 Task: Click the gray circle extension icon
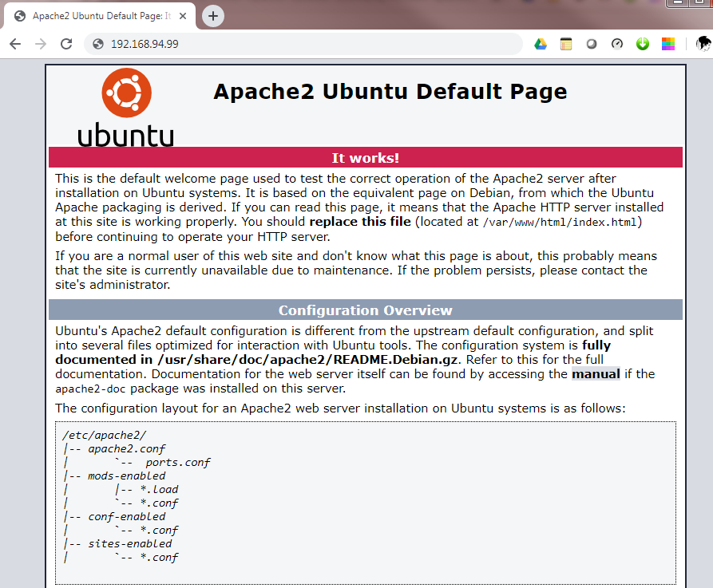(x=592, y=44)
